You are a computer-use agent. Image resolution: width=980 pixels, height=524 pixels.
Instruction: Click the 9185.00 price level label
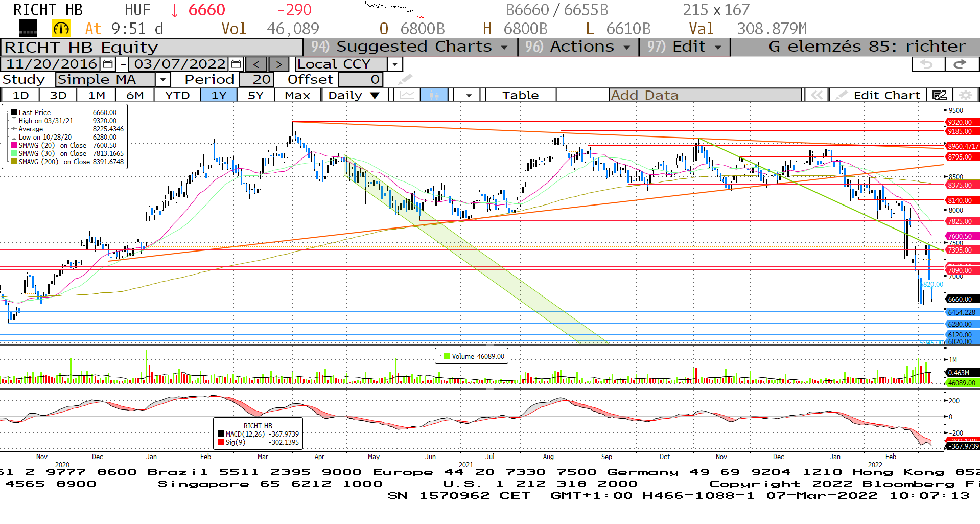pos(963,131)
